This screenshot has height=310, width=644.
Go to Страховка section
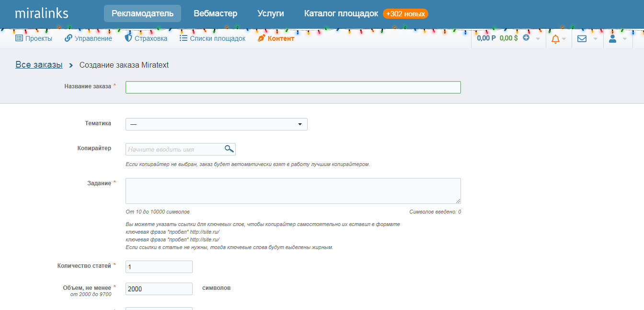(146, 38)
